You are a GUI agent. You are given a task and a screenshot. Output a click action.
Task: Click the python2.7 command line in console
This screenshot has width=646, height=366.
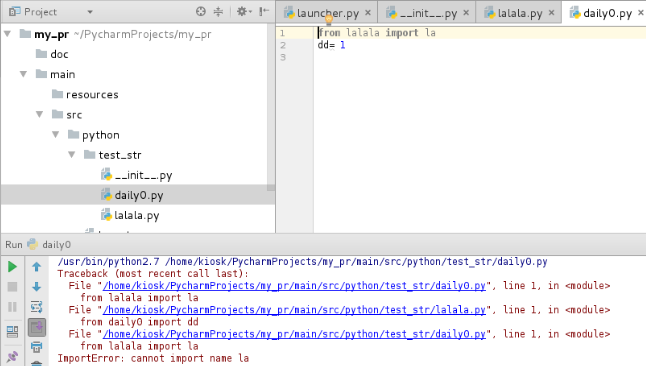point(302,261)
